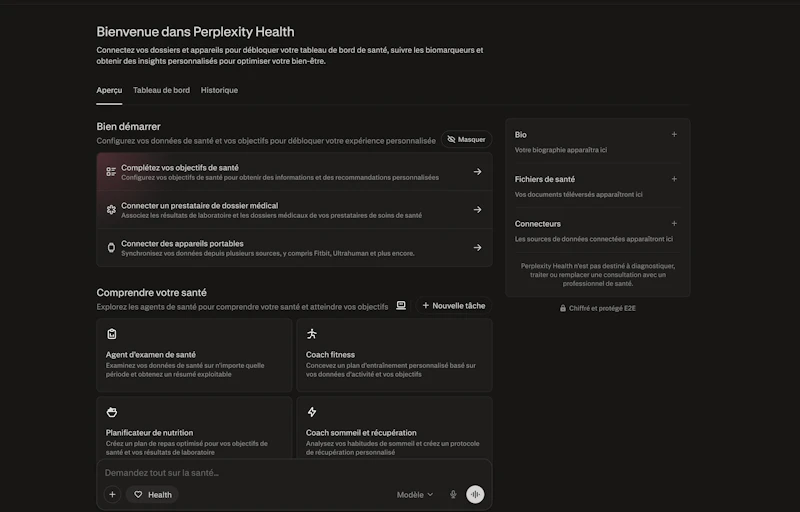
Task: Create a task with Nouvelle tâche
Action: (x=454, y=305)
